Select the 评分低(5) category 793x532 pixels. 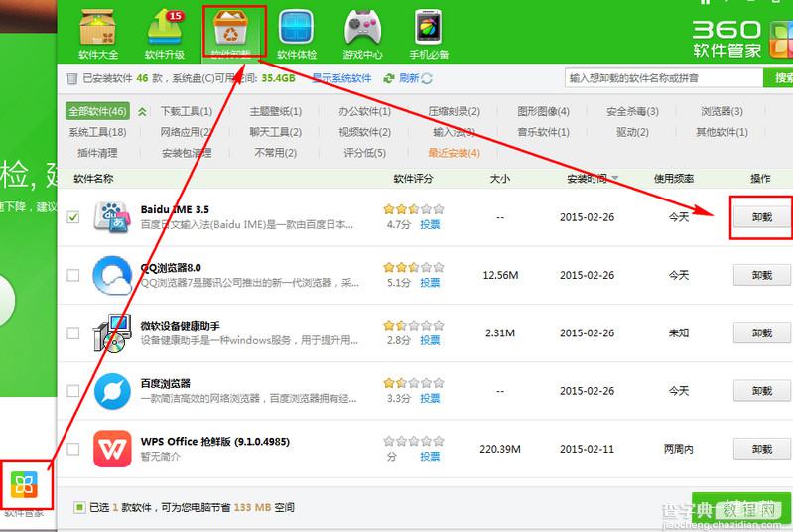[364, 153]
